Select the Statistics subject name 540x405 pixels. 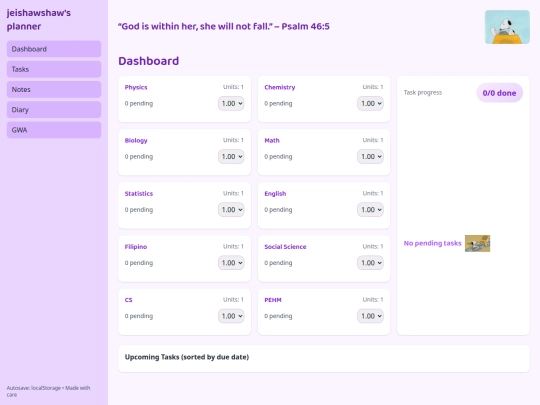tap(138, 193)
